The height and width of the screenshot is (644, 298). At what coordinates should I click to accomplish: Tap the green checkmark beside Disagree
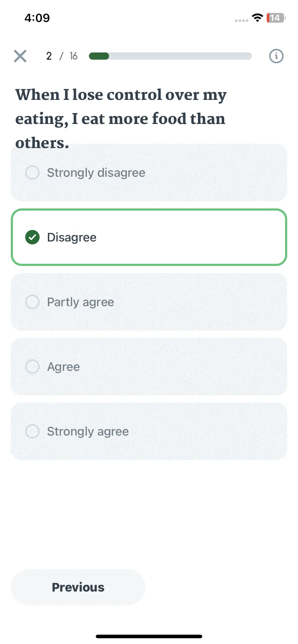[32, 237]
